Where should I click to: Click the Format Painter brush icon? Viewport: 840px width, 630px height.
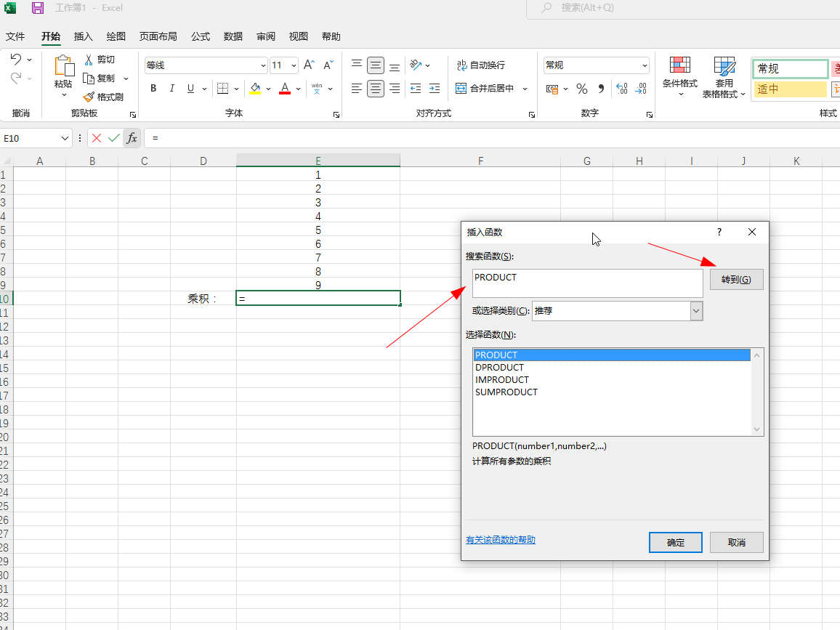click(89, 97)
